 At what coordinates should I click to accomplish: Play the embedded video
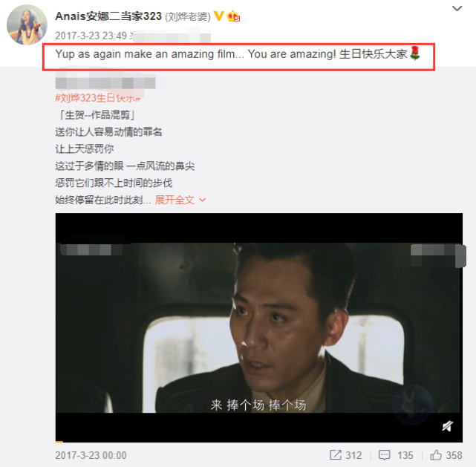[259, 327]
